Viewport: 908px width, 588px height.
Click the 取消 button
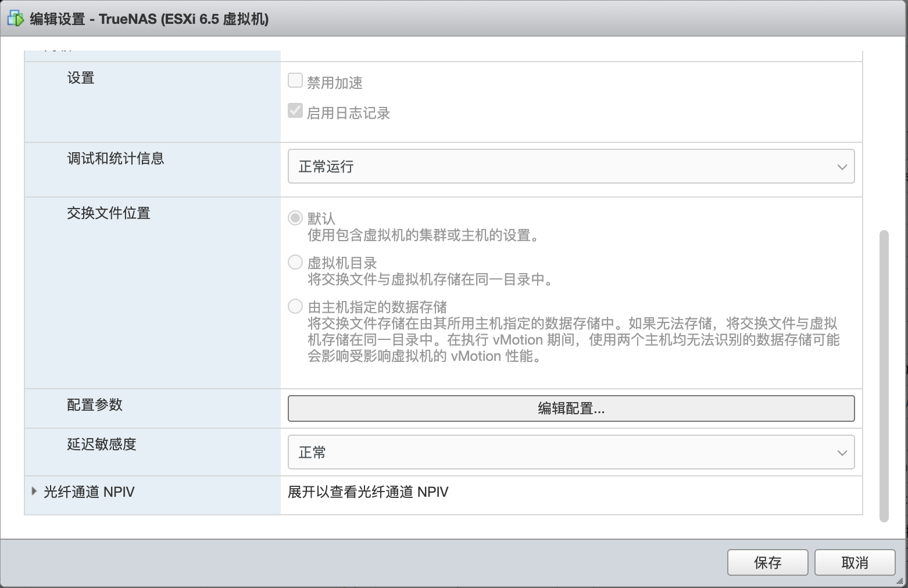click(855, 562)
